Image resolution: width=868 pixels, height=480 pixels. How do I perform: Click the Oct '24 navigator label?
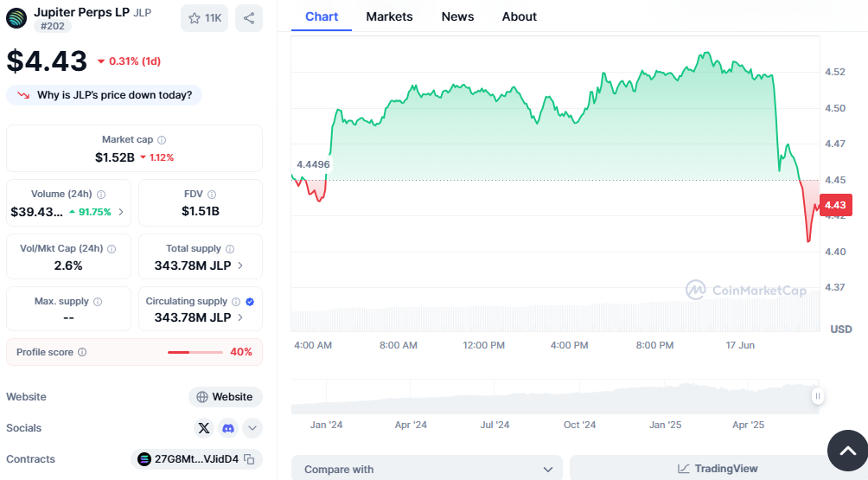pyautogui.click(x=579, y=426)
